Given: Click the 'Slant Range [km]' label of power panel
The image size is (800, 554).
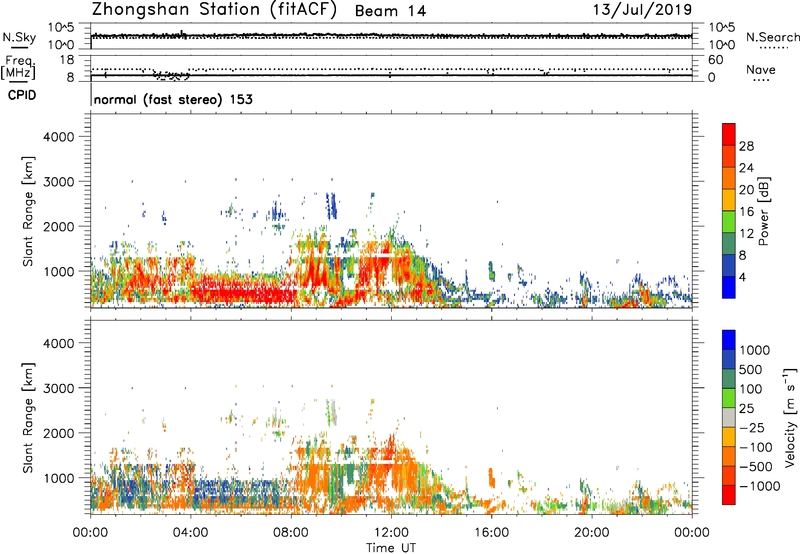Looking at the screenshot, I should 28,211.
